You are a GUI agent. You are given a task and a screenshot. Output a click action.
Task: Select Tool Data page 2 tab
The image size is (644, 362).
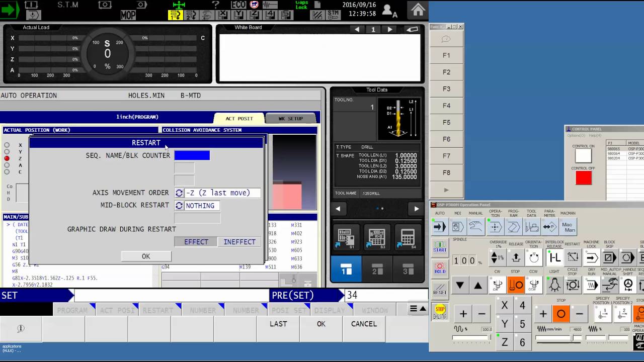(377, 269)
